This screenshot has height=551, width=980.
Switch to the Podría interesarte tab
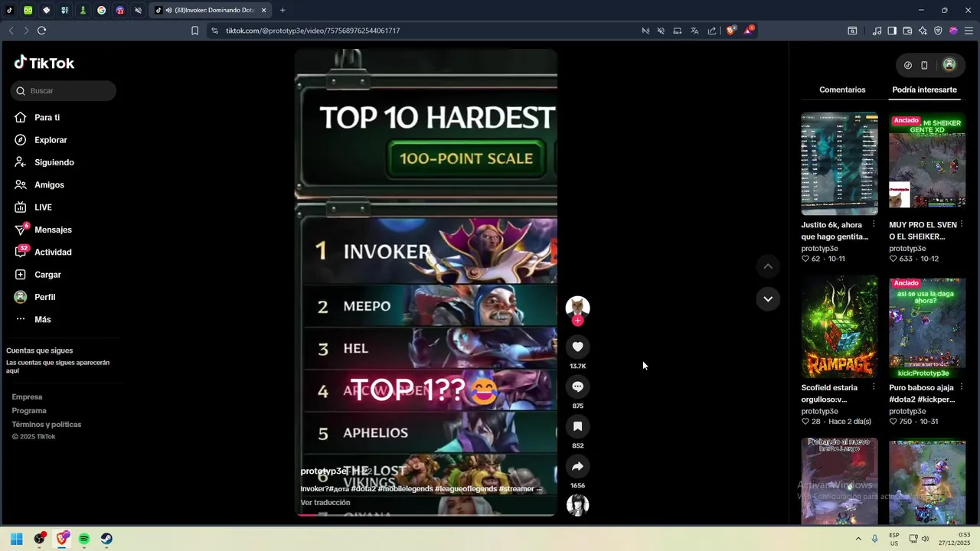point(924,90)
